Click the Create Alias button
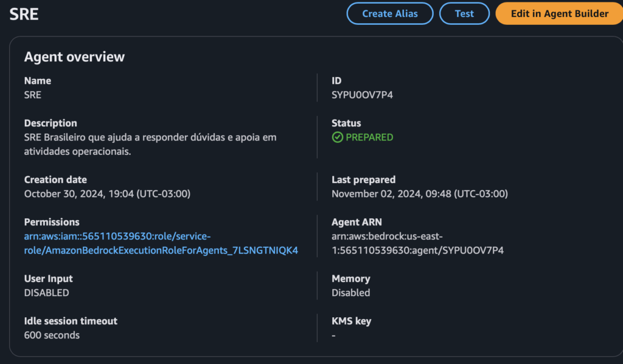Image resolution: width=623 pixels, height=364 pixels. (x=390, y=13)
